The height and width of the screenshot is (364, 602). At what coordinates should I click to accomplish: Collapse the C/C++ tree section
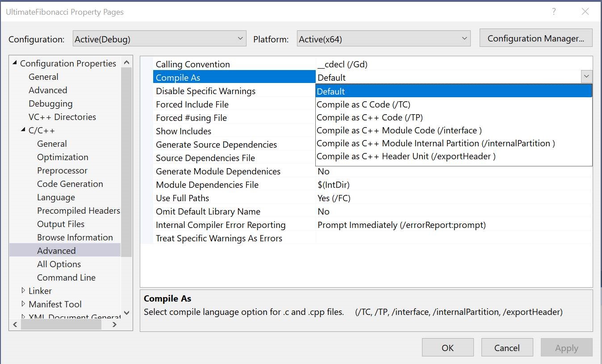(22, 130)
